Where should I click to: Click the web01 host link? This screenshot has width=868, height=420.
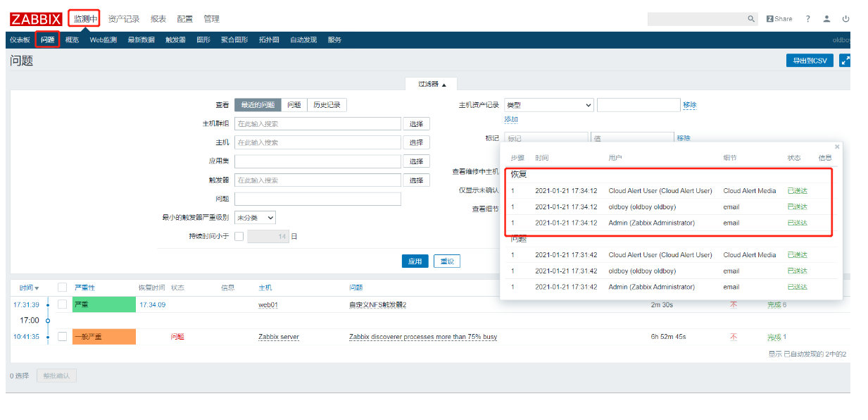[x=268, y=304]
